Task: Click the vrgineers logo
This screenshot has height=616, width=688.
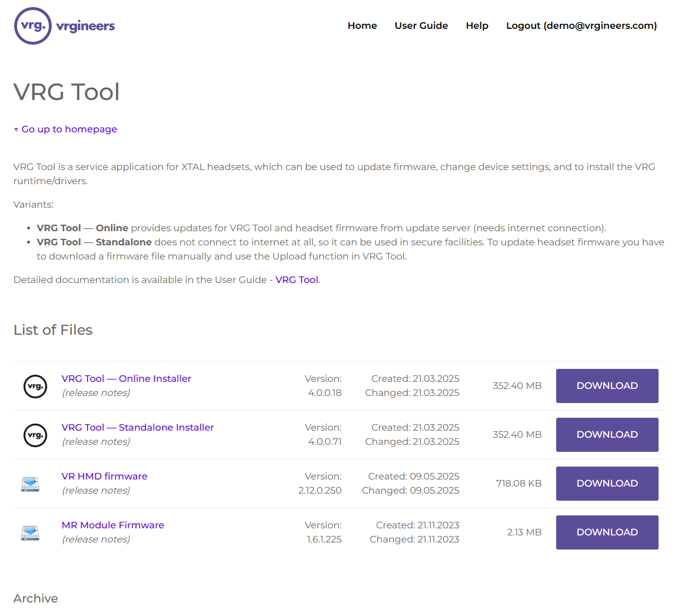Action: (x=65, y=26)
